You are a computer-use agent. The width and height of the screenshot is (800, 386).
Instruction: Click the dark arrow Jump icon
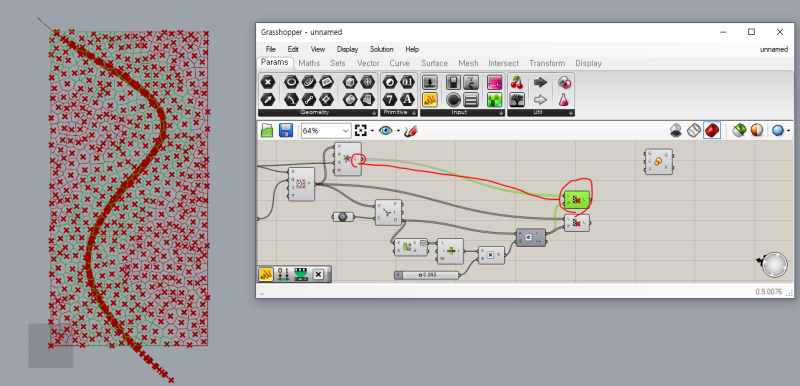(x=540, y=82)
